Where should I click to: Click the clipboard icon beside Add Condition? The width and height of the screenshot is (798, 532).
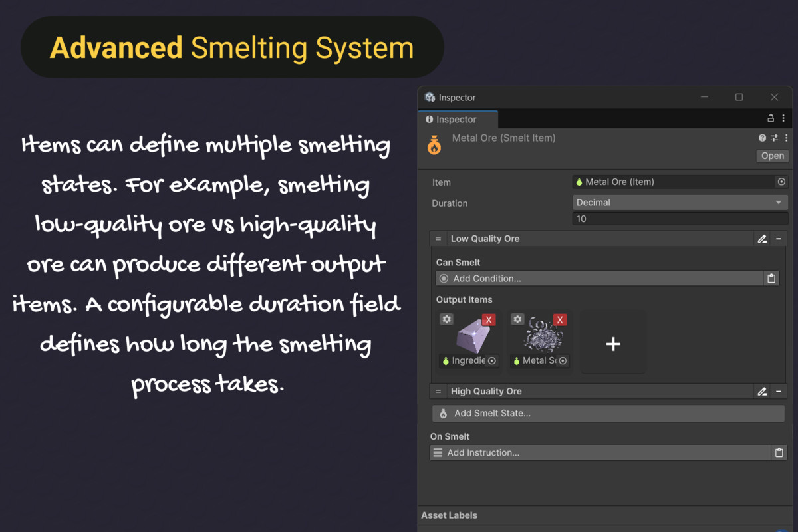(771, 278)
